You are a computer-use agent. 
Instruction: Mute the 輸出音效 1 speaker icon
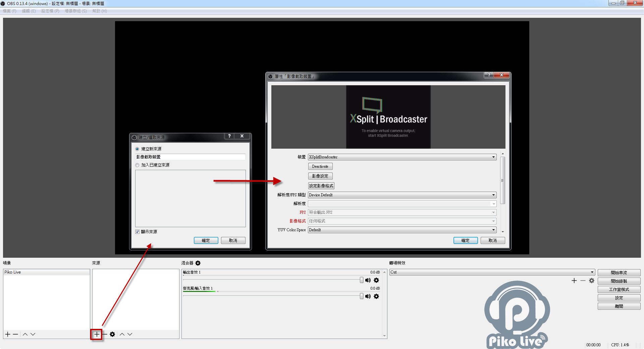368,280
